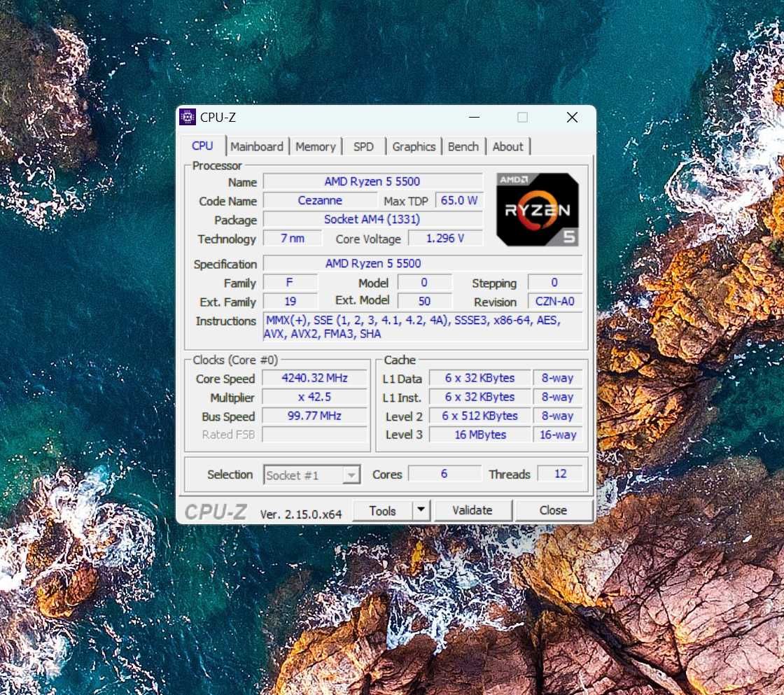Viewport: 784px width, 695px height.
Task: Click the Instructions list starting with MMX(+)
Action: click(x=423, y=327)
